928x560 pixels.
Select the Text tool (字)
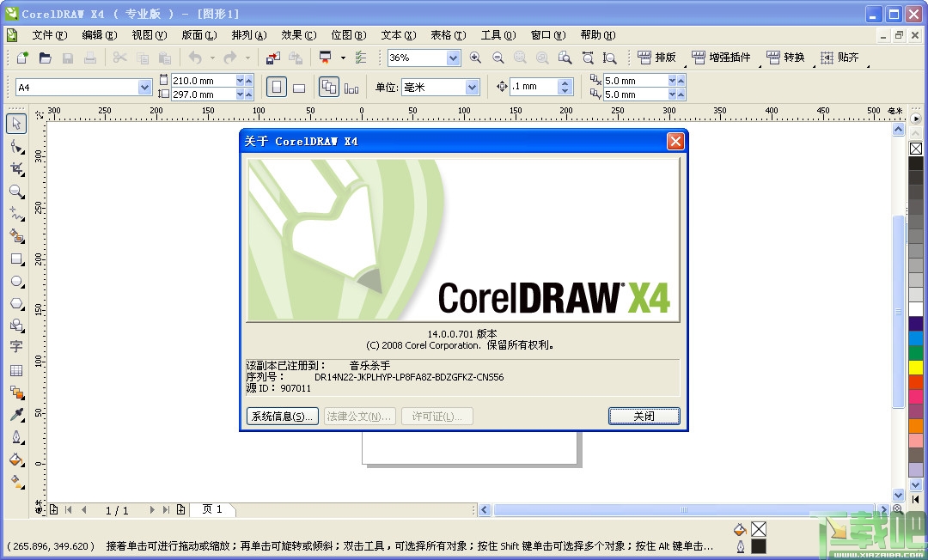[16, 347]
